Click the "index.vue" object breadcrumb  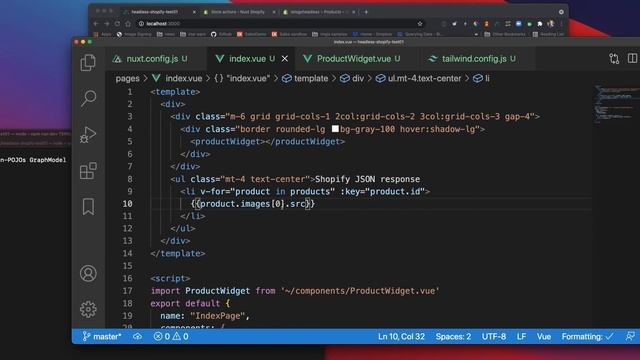click(x=242, y=78)
